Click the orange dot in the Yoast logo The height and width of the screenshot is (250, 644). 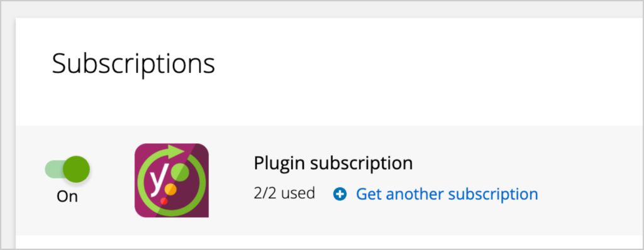(x=170, y=190)
